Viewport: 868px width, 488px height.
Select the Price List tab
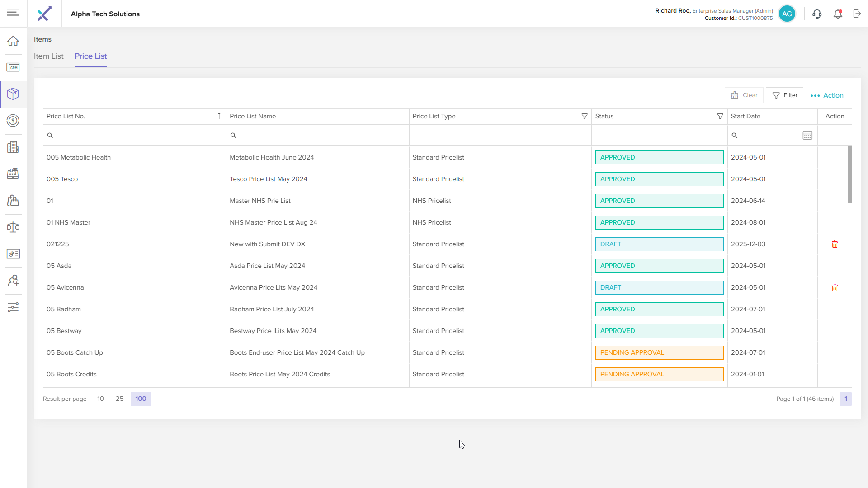90,56
